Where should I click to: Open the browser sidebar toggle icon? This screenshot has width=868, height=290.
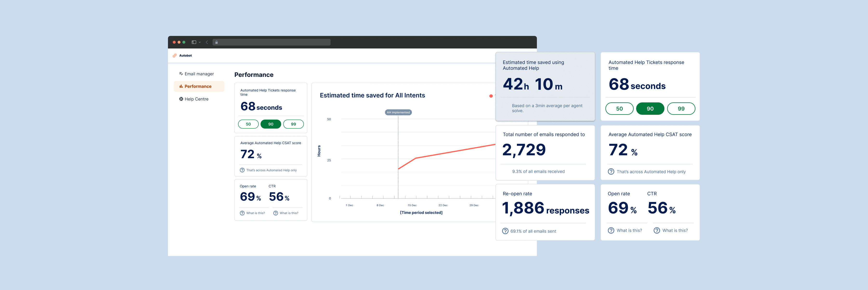[x=194, y=42]
